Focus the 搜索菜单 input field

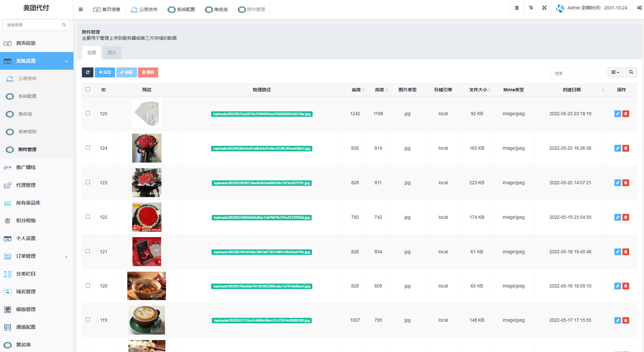36,25
